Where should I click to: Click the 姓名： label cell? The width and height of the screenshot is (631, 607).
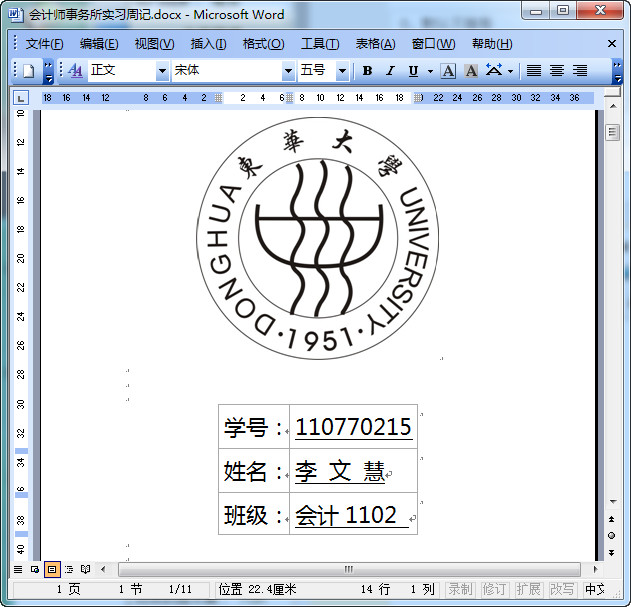click(x=254, y=471)
